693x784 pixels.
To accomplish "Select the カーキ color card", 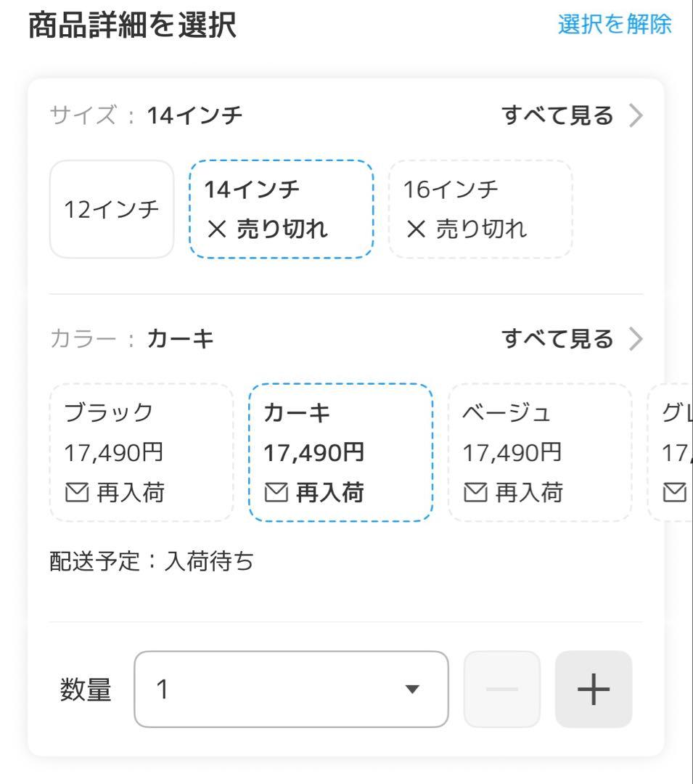I will click(x=340, y=452).
